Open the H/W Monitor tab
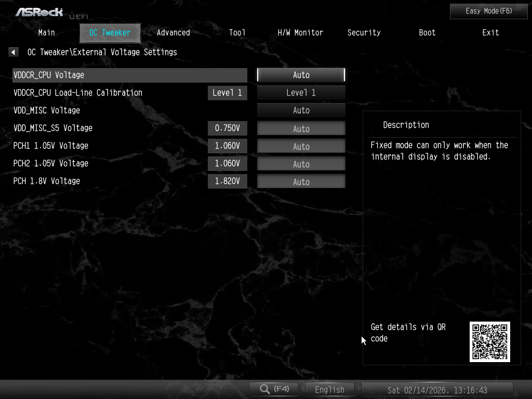 [300, 33]
